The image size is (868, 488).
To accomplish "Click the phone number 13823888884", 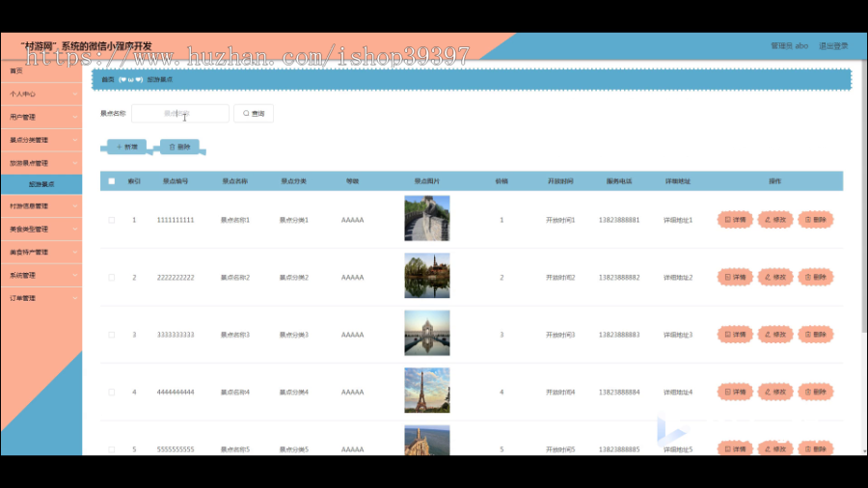I will [619, 393].
